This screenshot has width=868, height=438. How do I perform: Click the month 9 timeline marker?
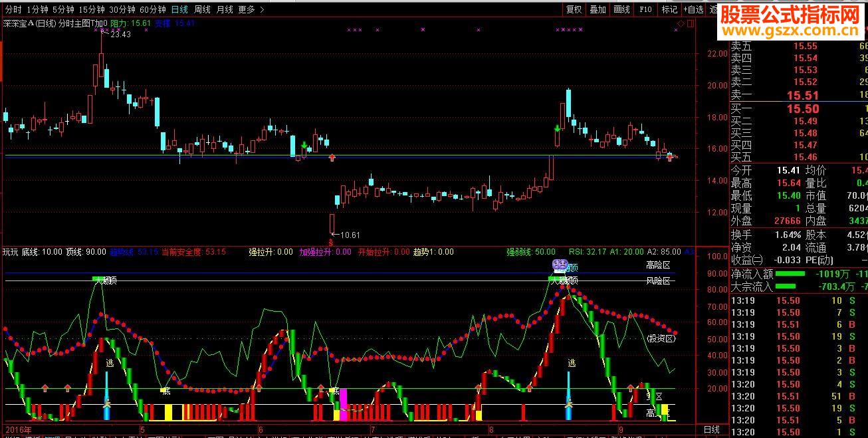tap(619, 430)
